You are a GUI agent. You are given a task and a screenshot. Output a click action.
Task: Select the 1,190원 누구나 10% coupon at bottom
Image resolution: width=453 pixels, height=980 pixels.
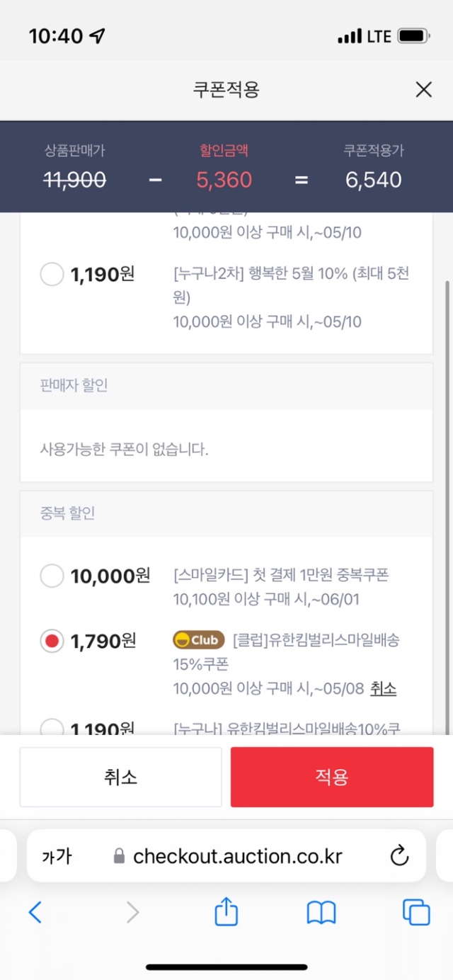[x=52, y=727]
